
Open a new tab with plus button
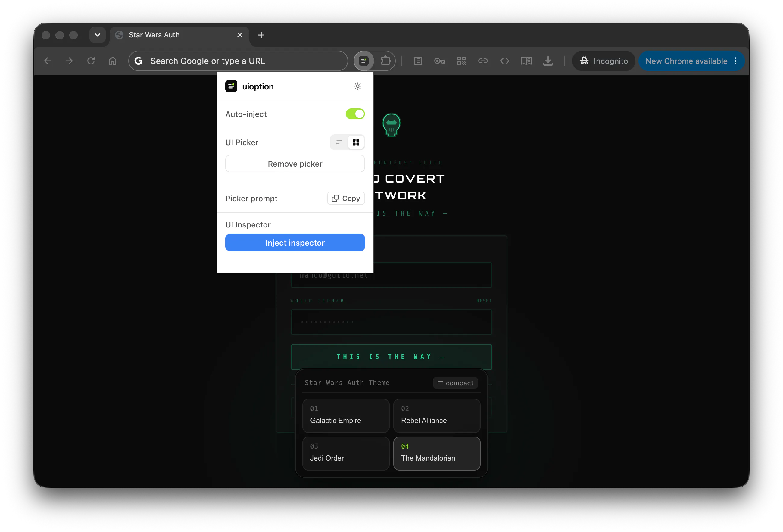(x=261, y=35)
